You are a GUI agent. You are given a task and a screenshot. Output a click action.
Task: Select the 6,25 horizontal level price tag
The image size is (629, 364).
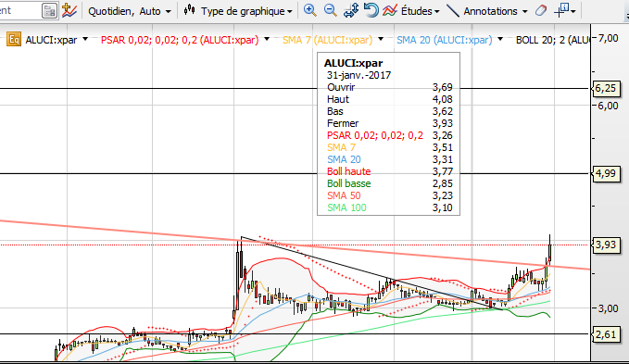605,88
